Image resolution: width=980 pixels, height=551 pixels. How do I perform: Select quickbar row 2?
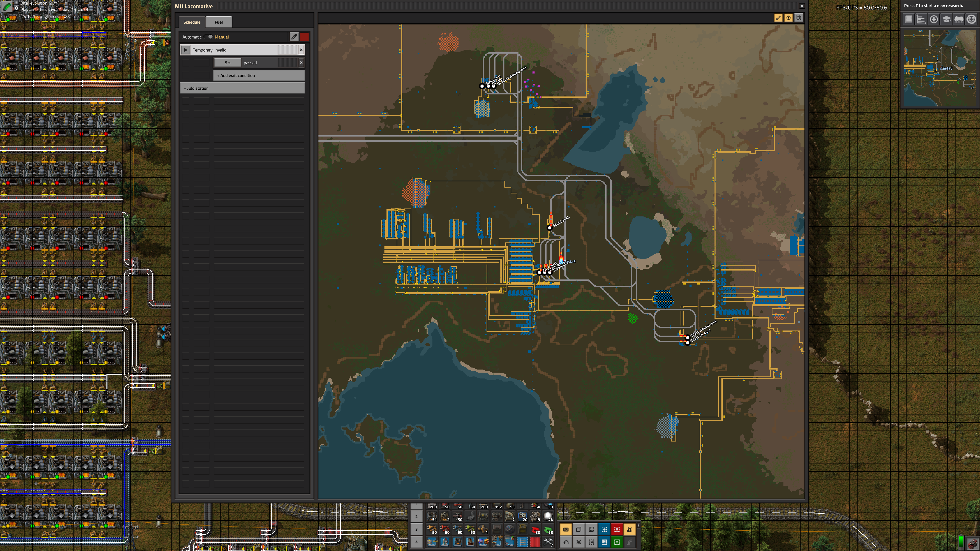coord(417,516)
